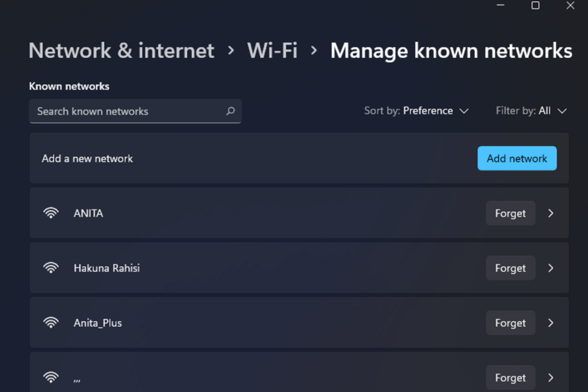Open the Sort by Preference dropdown
588x392 pixels.
416,111
